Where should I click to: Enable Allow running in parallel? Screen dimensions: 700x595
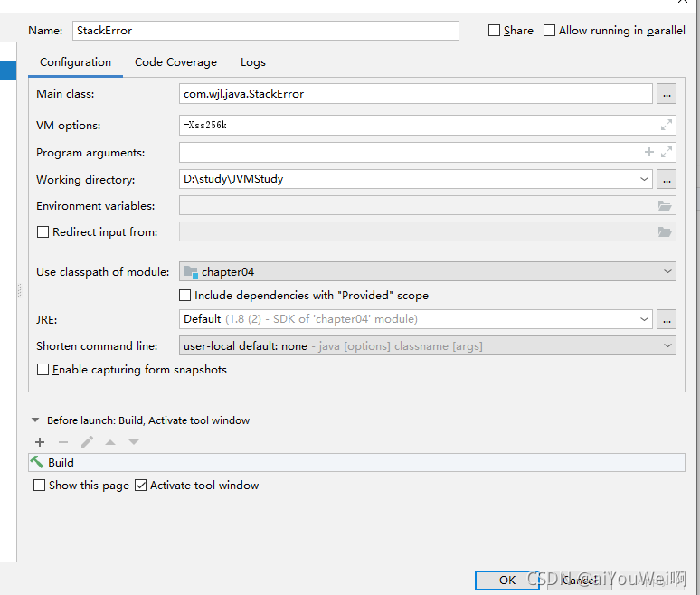point(549,31)
